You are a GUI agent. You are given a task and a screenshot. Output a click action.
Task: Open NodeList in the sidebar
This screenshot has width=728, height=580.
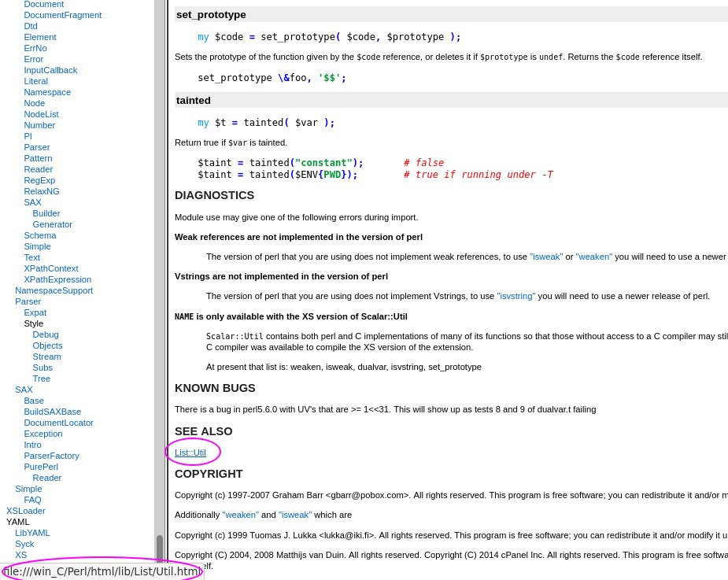pos(42,114)
